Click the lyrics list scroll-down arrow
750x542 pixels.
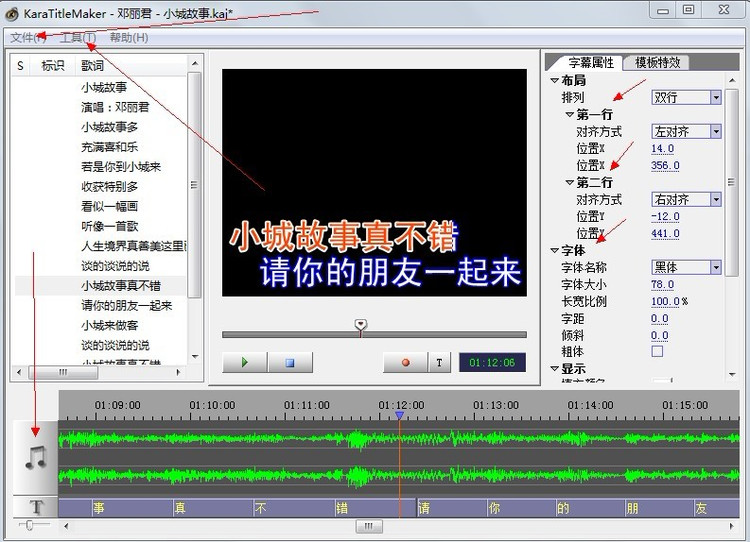[x=195, y=357]
